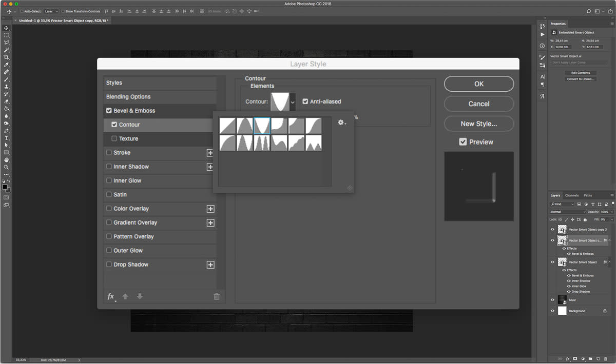Viewport: 616px width, 364px height.
Task: Open the Glyphs panel icon
Action: pos(543,96)
